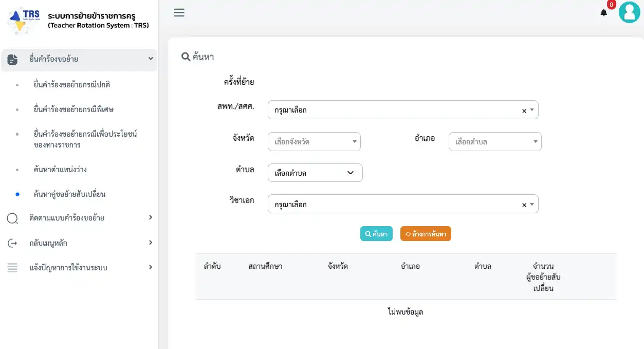Click the ลำดับ column header

212,266
